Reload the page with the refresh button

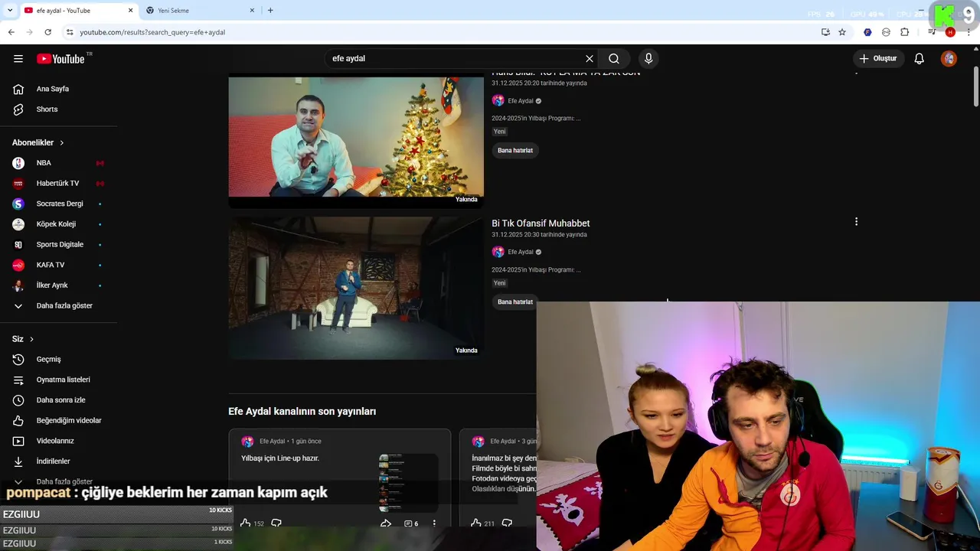pos(47,32)
